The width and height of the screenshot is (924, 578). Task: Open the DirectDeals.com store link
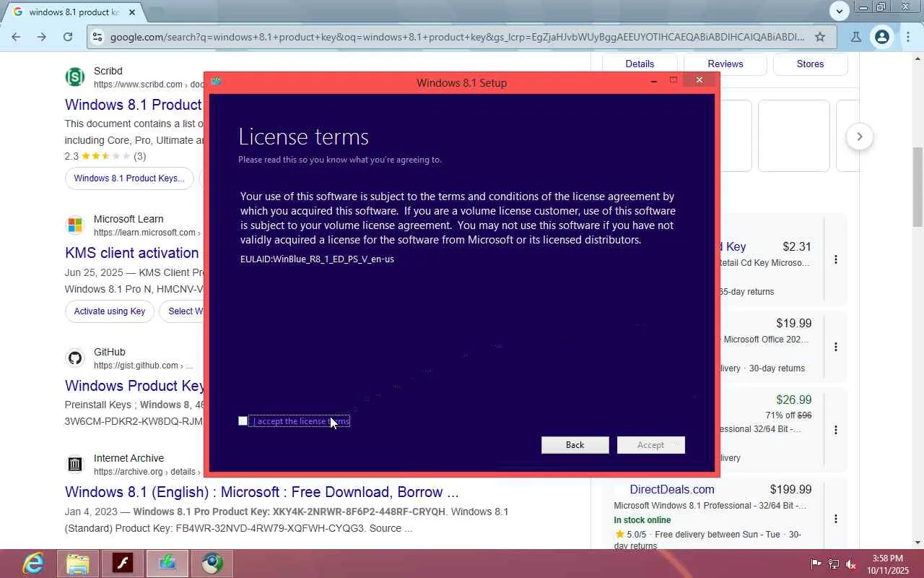[x=671, y=490]
